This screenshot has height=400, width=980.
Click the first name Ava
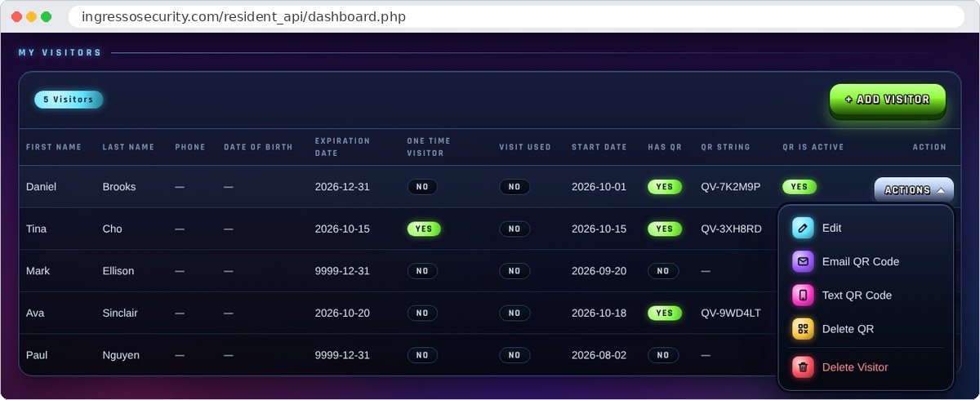pyautogui.click(x=36, y=313)
